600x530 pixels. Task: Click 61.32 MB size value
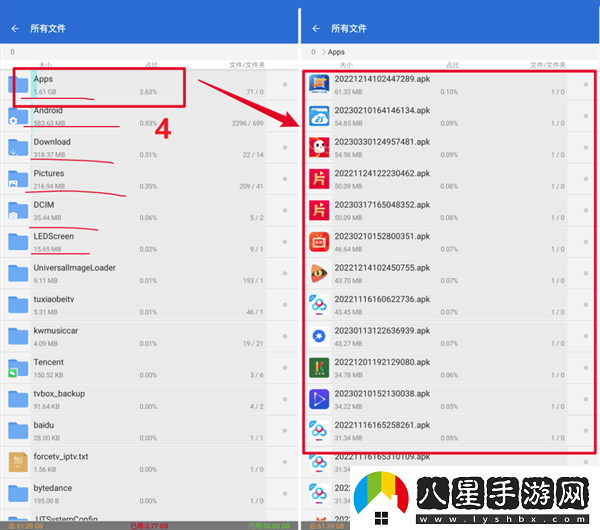(x=348, y=92)
